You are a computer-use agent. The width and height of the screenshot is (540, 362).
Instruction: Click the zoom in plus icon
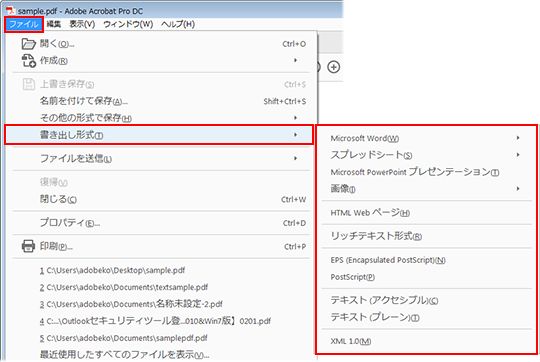(333, 67)
